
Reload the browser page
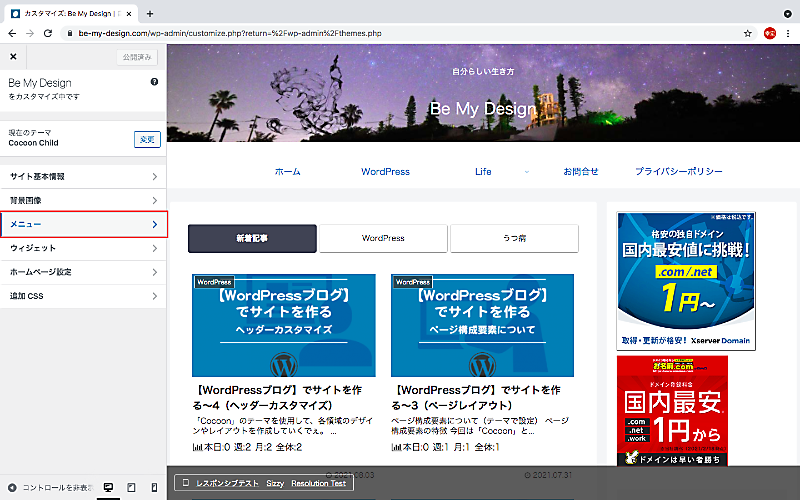point(49,33)
